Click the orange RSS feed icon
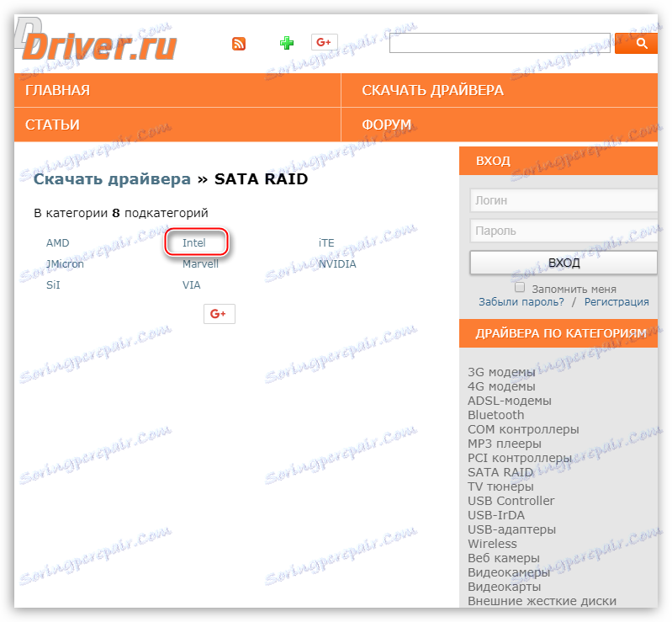 239,43
